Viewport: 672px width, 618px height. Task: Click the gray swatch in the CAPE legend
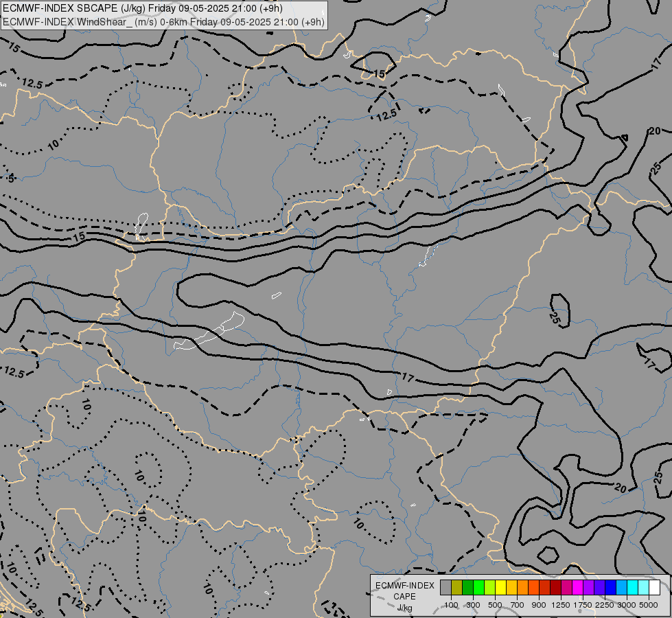click(445, 588)
